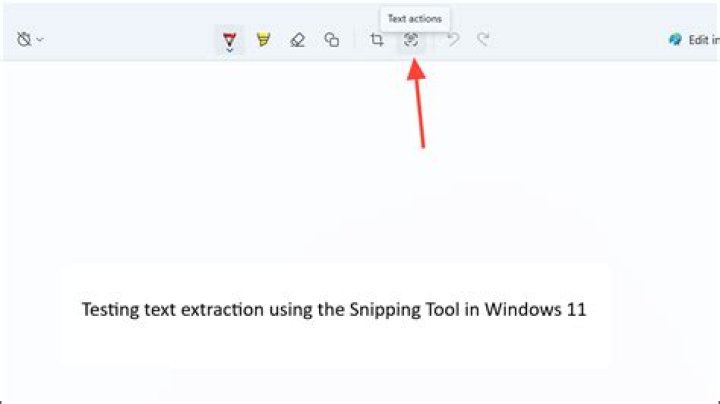Select the yellow highlighter tool
The image size is (720, 404).
pyautogui.click(x=264, y=39)
